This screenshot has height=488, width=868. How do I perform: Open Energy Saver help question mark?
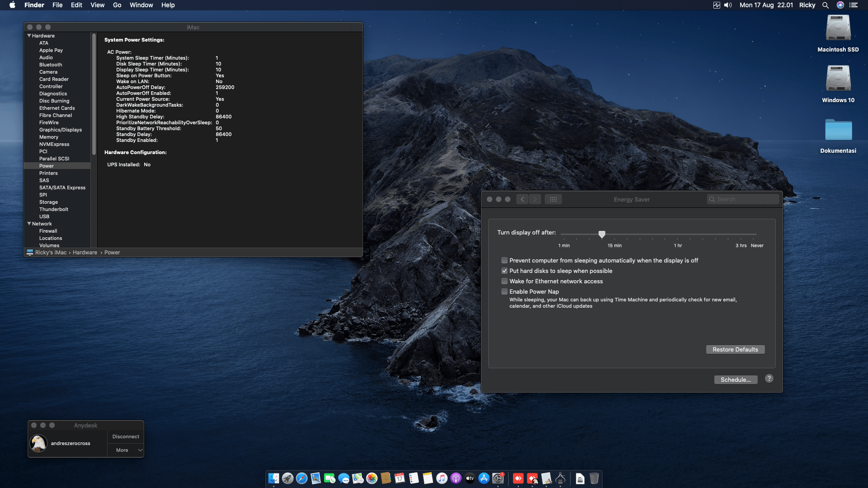pyautogui.click(x=769, y=379)
